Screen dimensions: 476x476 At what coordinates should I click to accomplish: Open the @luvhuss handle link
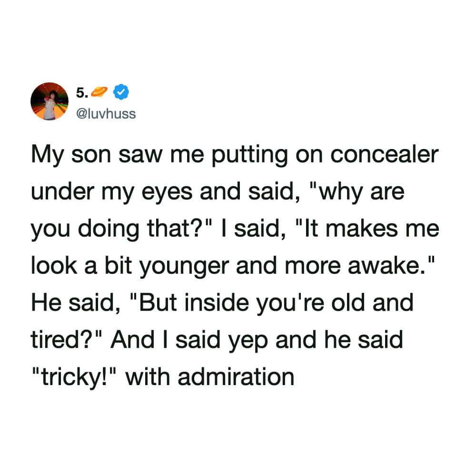106,114
